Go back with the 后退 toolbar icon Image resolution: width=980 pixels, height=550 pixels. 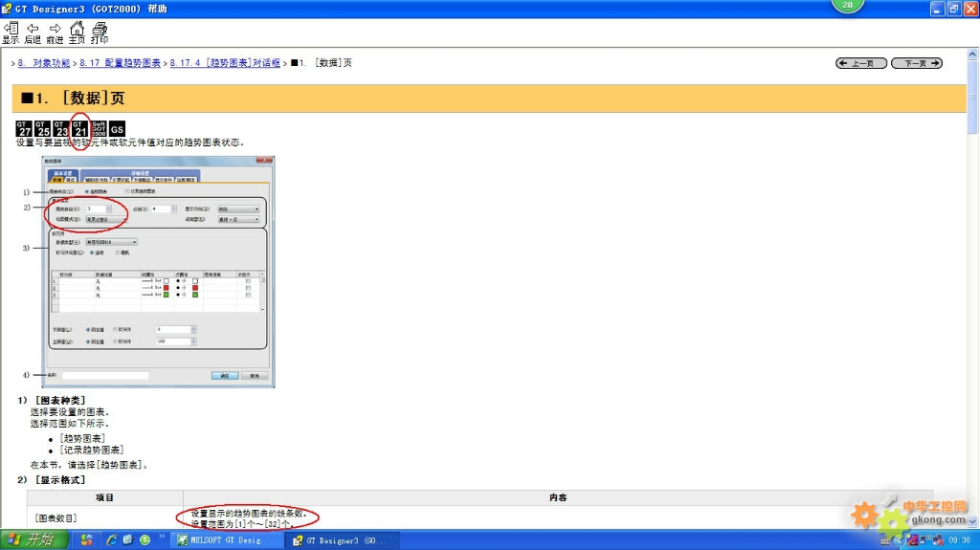point(33,33)
